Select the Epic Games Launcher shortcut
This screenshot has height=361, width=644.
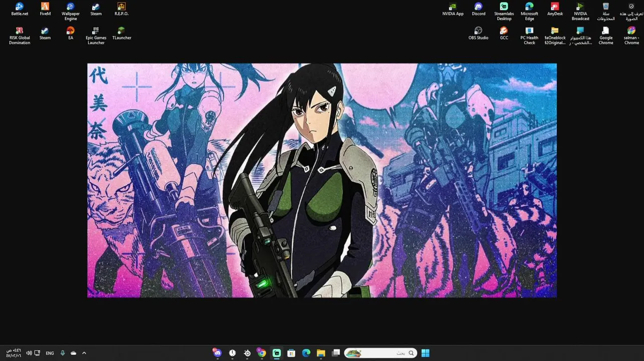(96, 36)
